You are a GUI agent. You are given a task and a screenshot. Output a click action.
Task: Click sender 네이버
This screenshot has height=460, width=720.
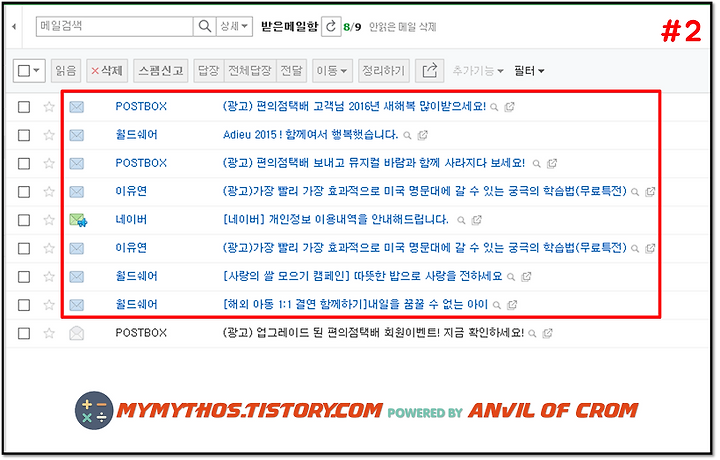pyautogui.click(x=131, y=219)
